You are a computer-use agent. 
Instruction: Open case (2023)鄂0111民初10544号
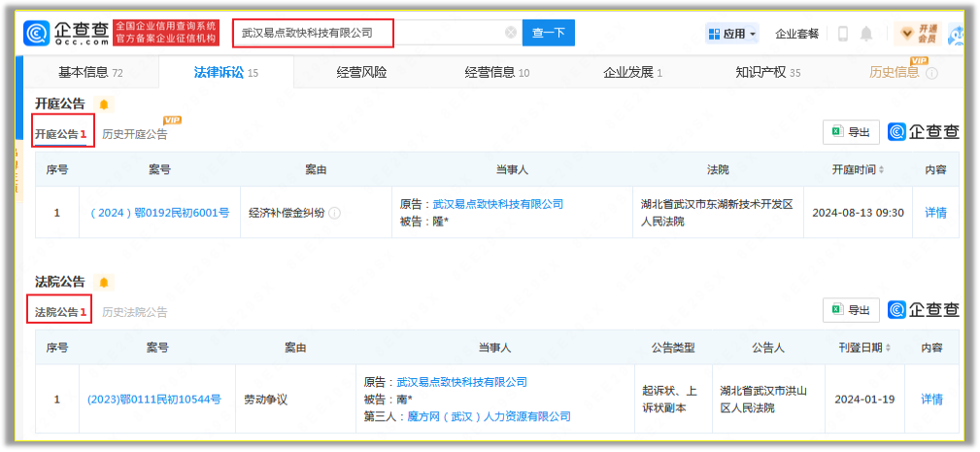click(x=154, y=399)
